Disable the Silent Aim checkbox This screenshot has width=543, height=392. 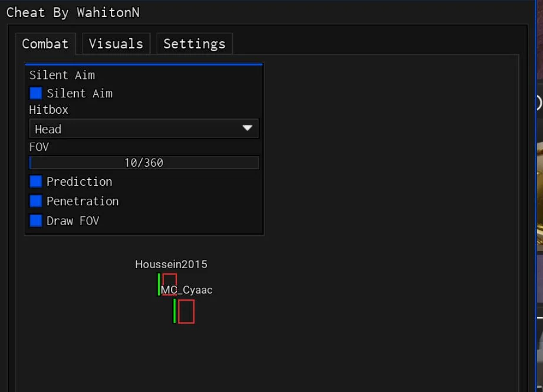tap(36, 93)
